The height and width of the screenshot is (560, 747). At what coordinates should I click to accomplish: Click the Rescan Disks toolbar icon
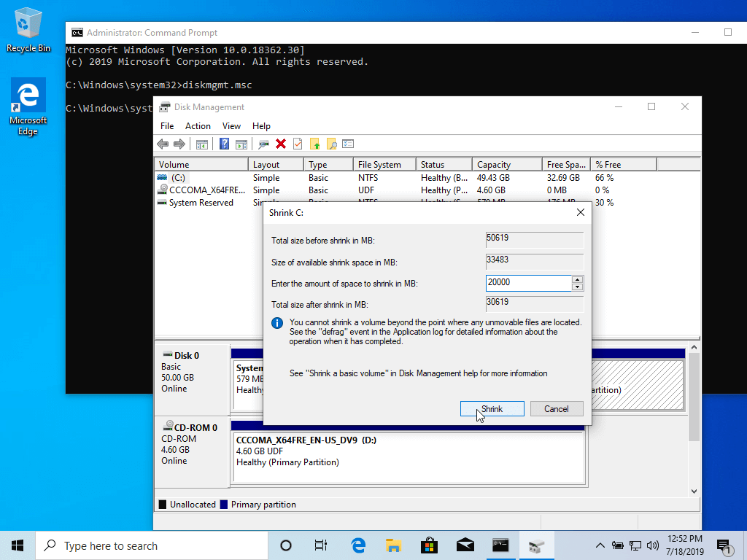(x=263, y=143)
